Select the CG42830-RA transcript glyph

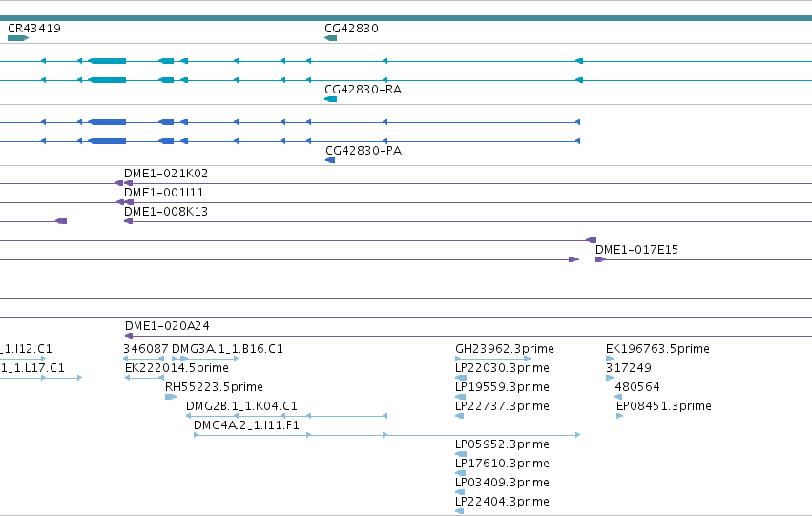(330, 99)
